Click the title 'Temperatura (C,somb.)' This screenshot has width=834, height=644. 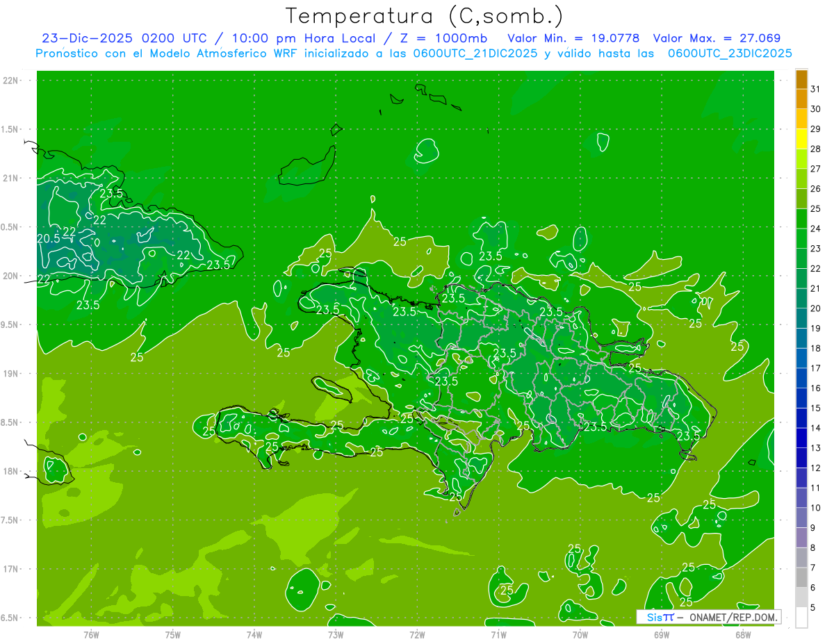coord(425,16)
